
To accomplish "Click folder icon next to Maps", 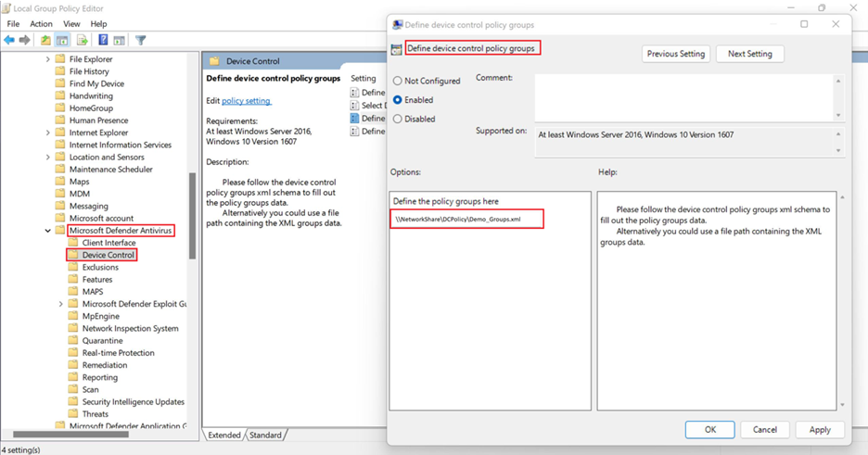I will pyautogui.click(x=60, y=182).
